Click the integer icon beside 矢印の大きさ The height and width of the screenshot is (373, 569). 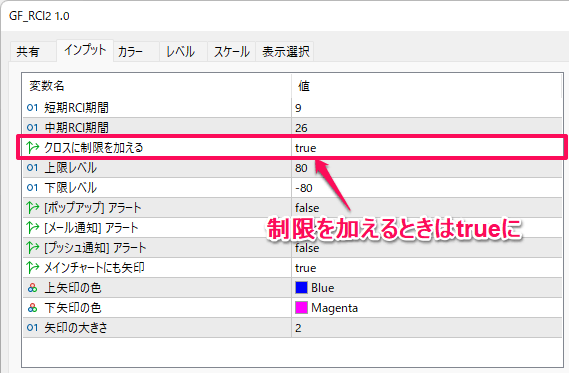(x=32, y=328)
